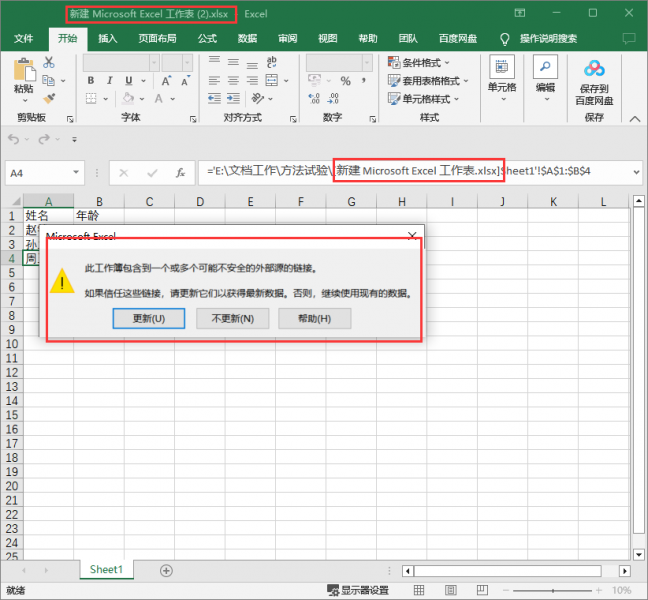The width and height of the screenshot is (648, 600).
Task: Open the 单元格样式 dropdown
Action: [x=423, y=99]
